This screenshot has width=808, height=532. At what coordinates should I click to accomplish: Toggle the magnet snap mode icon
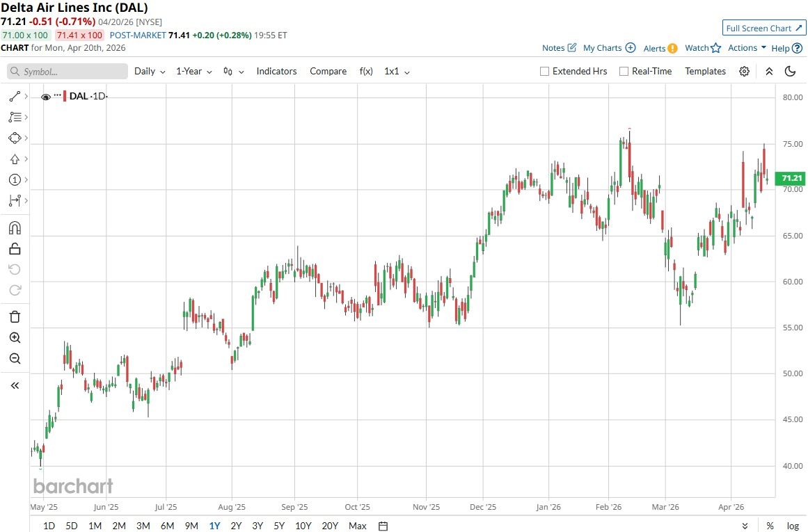point(15,228)
